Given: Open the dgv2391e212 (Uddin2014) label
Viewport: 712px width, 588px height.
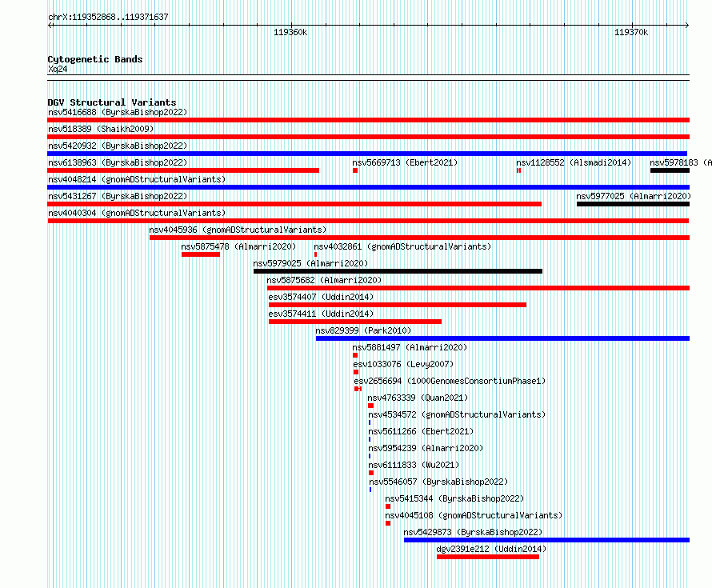Looking at the screenshot, I should (x=491, y=549).
